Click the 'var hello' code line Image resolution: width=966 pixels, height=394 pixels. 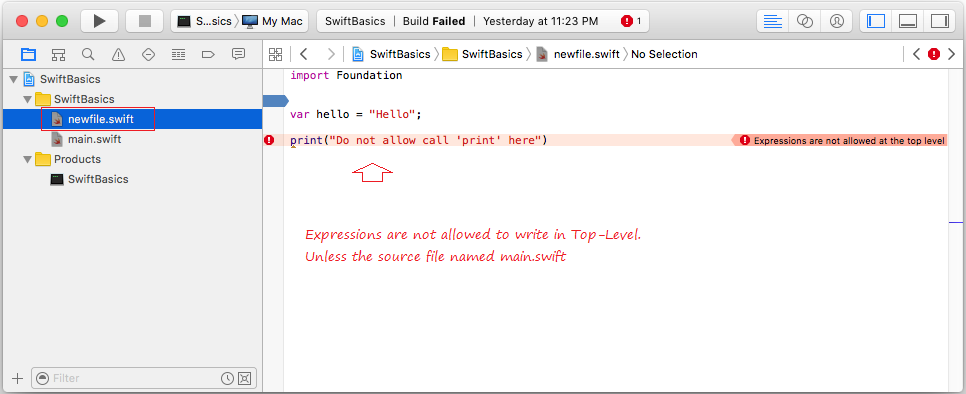click(x=355, y=115)
